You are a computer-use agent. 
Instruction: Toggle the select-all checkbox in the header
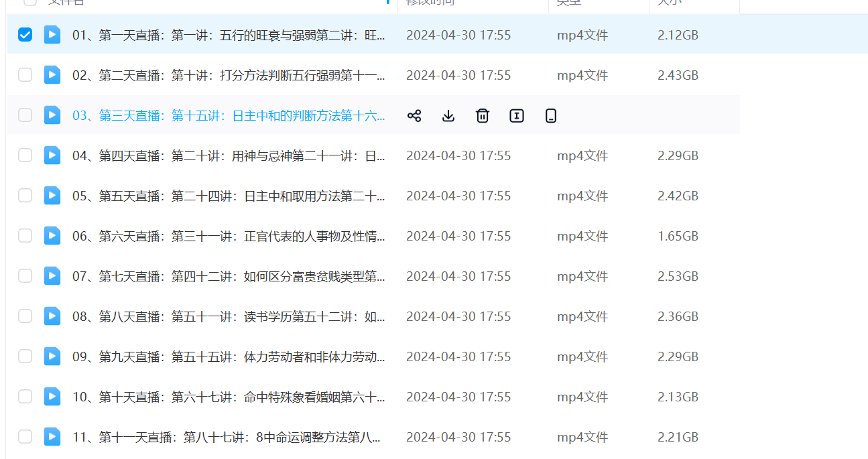pyautogui.click(x=30, y=2)
